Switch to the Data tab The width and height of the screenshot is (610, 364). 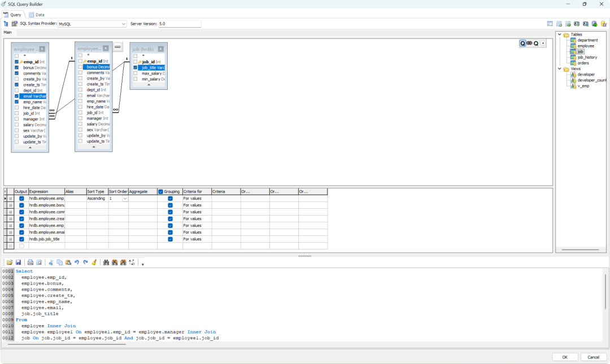click(x=37, y=15)
